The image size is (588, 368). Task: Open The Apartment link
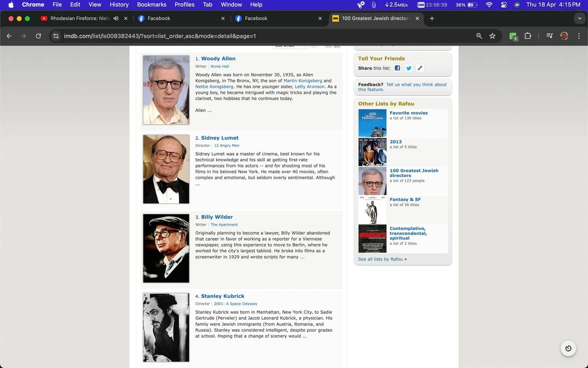(224, 225)
